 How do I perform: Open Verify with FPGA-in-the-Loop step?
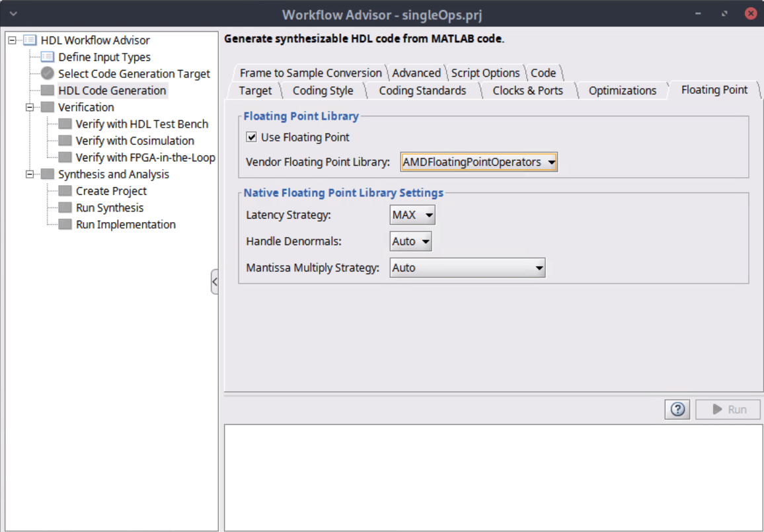66,157
